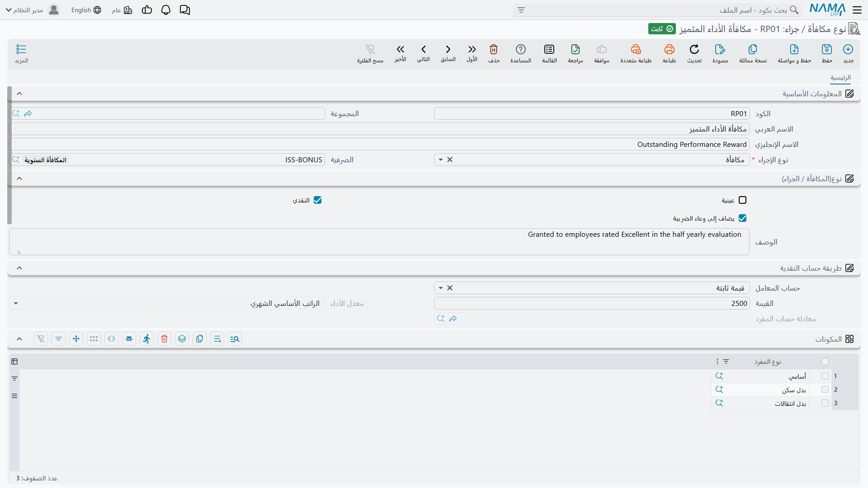The width and height of the screenshot is (868, 488).
Task: Toggle the عينية checkbox
Action: pos(742,200)
